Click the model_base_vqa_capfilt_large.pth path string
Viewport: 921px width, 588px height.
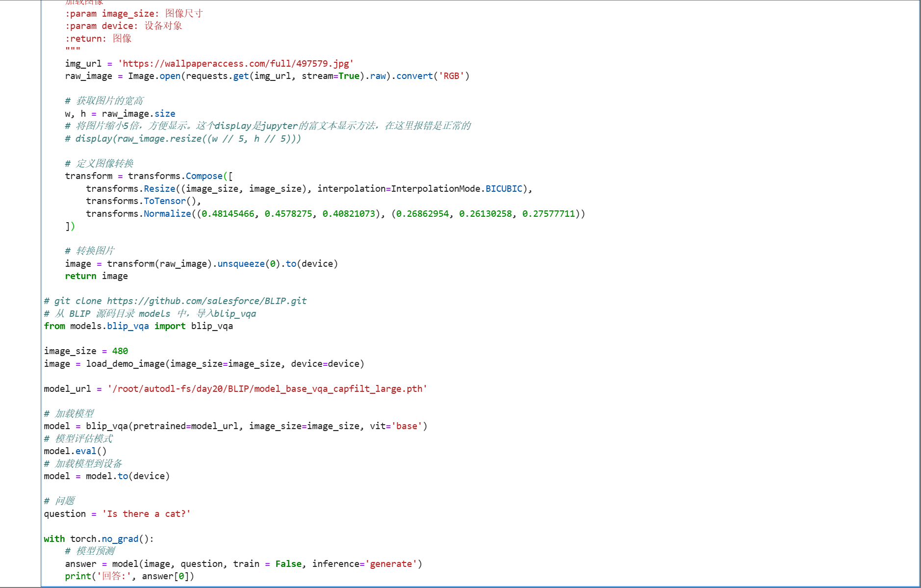[x=267, y=389]
